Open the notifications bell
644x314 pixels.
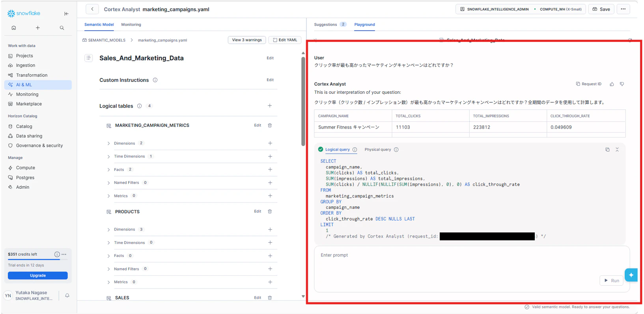pos(67,295)
